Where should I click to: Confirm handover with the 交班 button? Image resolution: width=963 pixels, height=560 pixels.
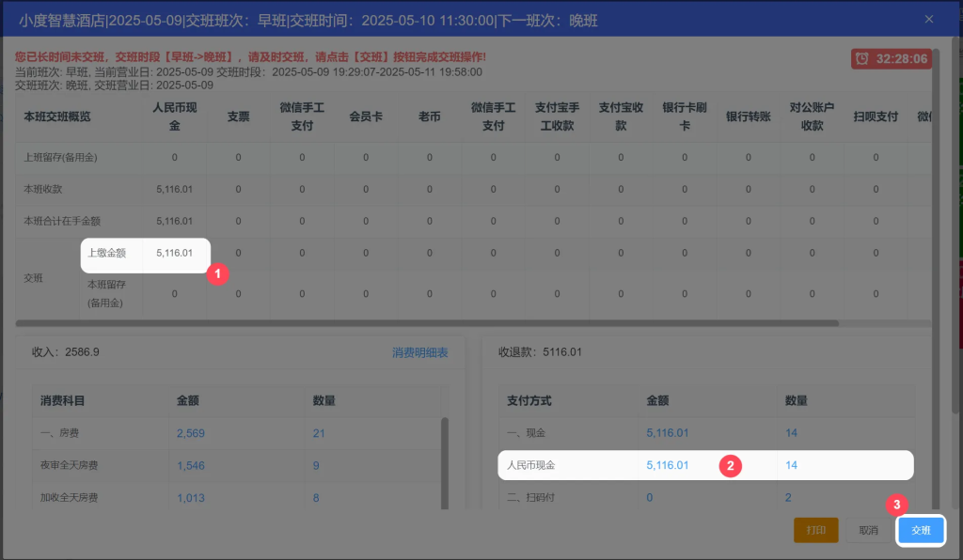point(921,530)
